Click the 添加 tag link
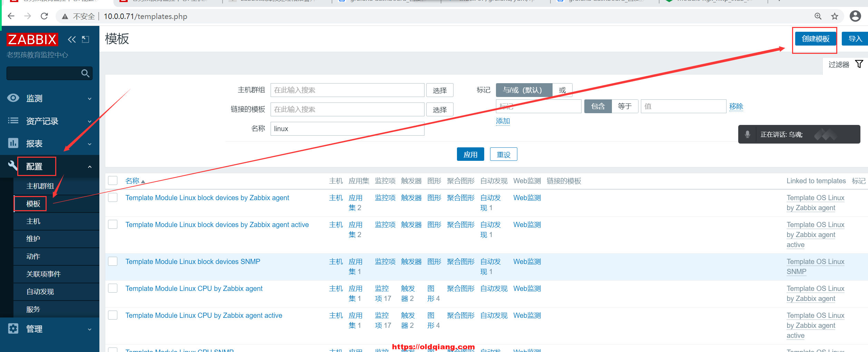This screenshot has width=868, height=352. 503,121
